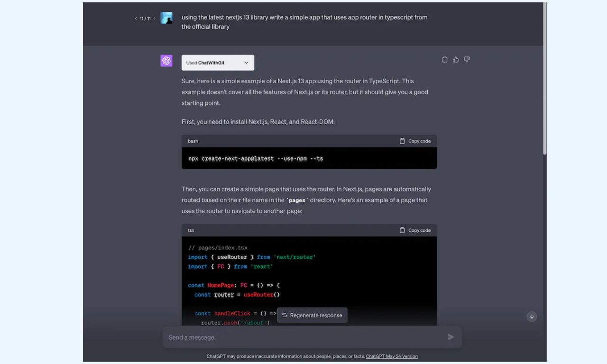The height and width of the screenshot is (364, 607).
Task: Click the 'Sure, here is a simple example' paragraph
Action: click(x=305, y=92)
